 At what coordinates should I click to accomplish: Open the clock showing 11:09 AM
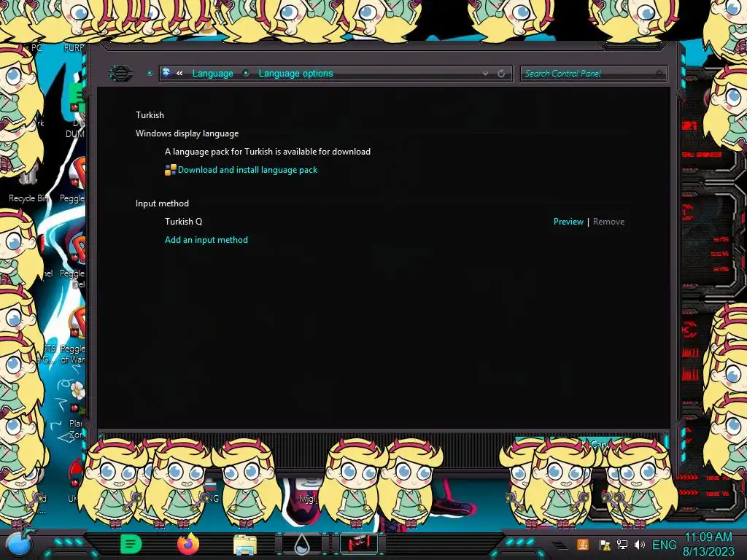point(708,544)
